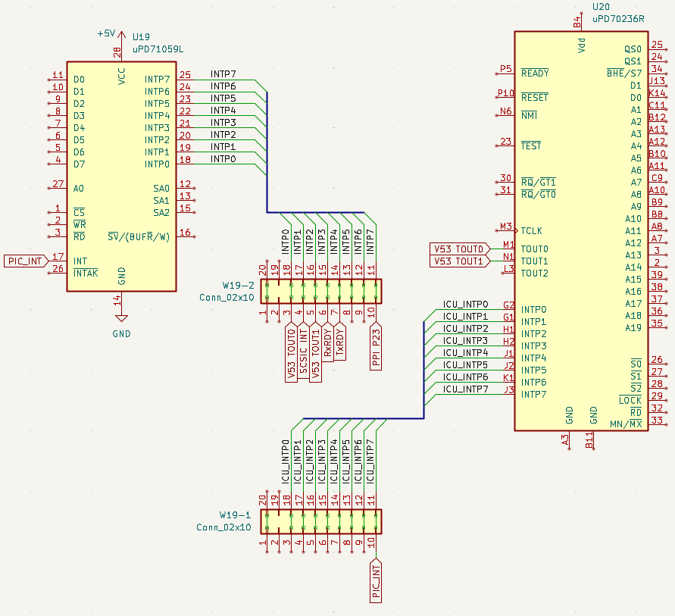Select the ICU_INTP7 net label at U20 pin J3
The height and width of the screenshot is (616, 675).
[465, 389]
